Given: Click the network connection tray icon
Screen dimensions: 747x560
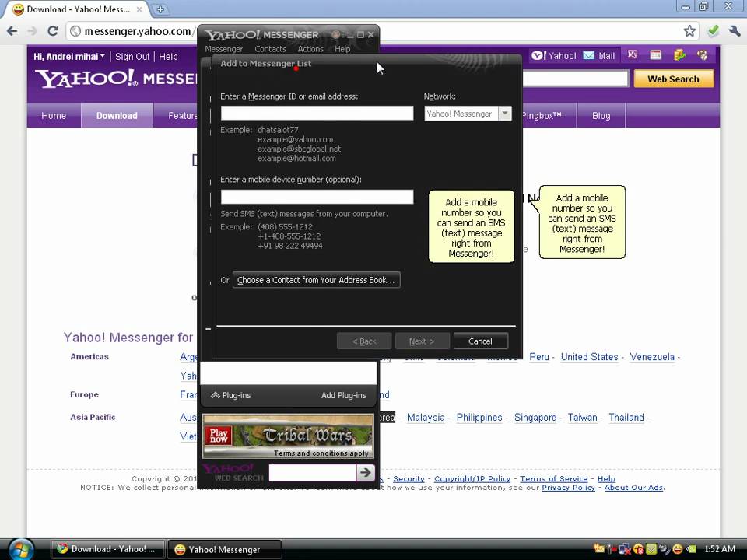Looking at the screenshot, I should coord(625,549).
